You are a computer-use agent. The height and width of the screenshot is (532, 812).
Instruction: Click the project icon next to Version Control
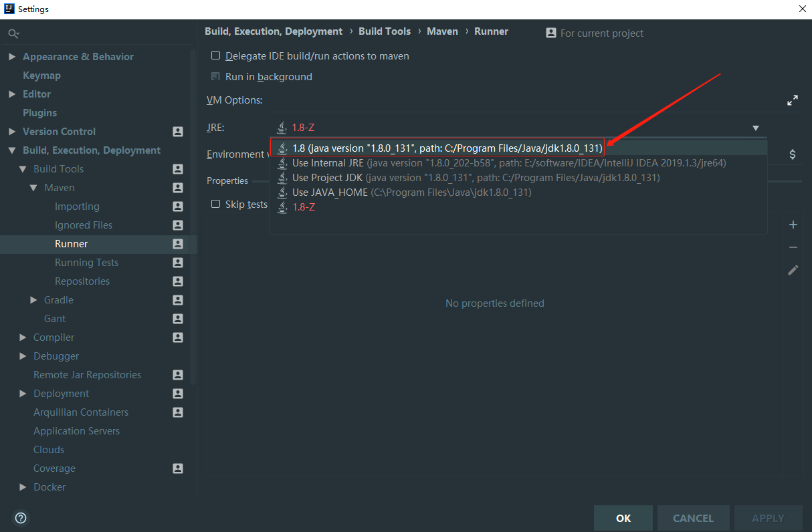(178, 132)
